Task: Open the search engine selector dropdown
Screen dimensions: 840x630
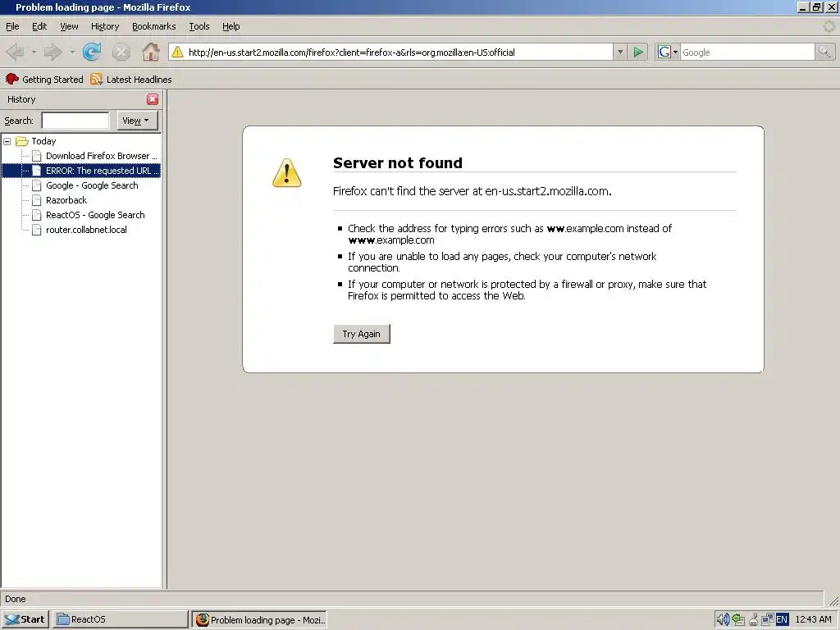Action: 675,52
